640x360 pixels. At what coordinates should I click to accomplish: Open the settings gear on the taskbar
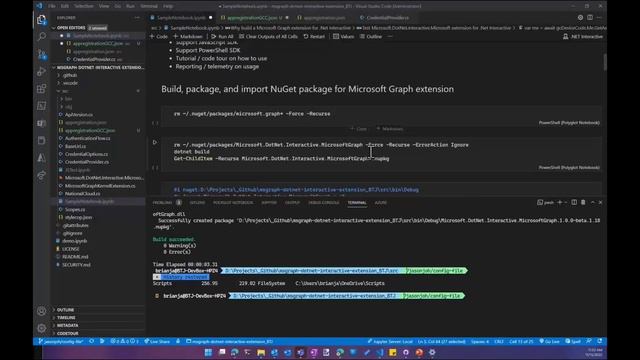[x=432, y=352]
